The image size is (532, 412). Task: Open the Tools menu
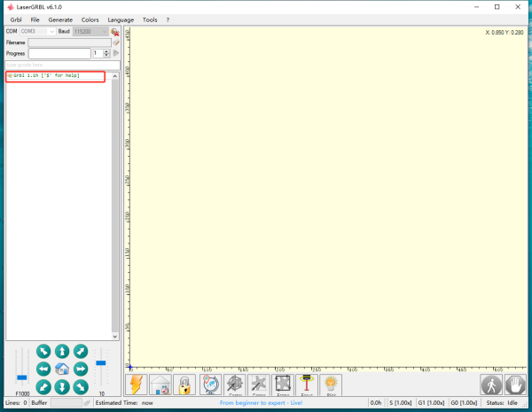pyautogui.click(x=150, y=19)
